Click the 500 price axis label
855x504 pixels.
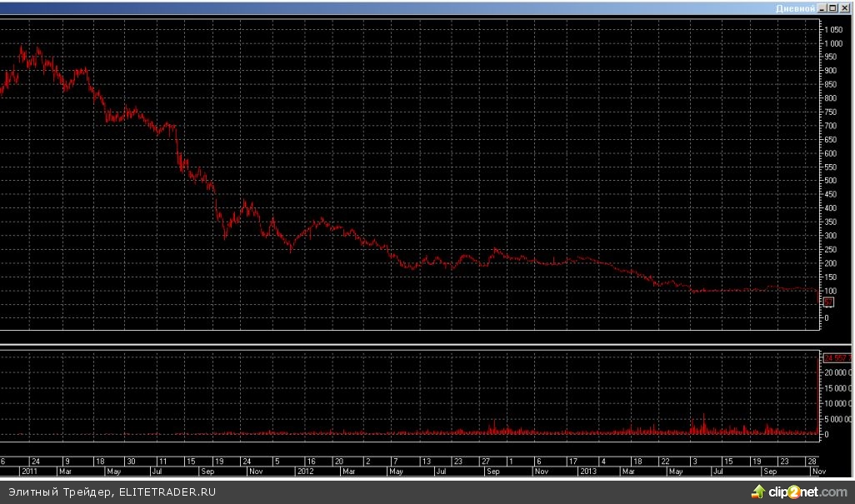(x=832, y=180)
